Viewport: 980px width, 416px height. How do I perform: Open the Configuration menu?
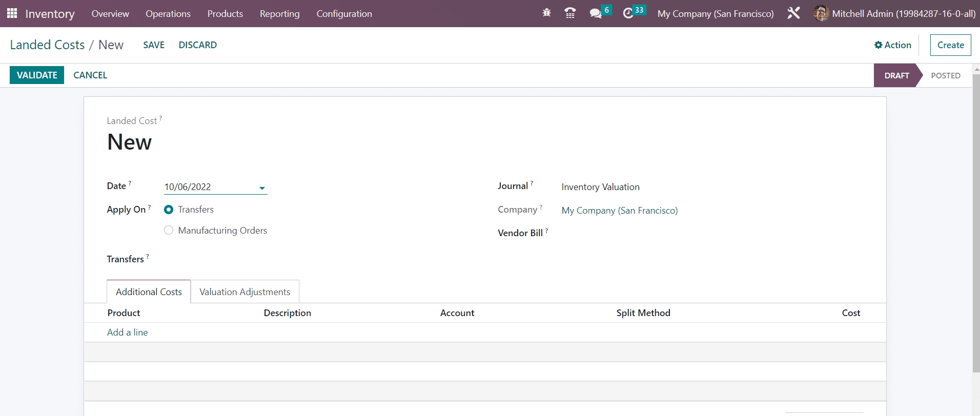[344, 14]
